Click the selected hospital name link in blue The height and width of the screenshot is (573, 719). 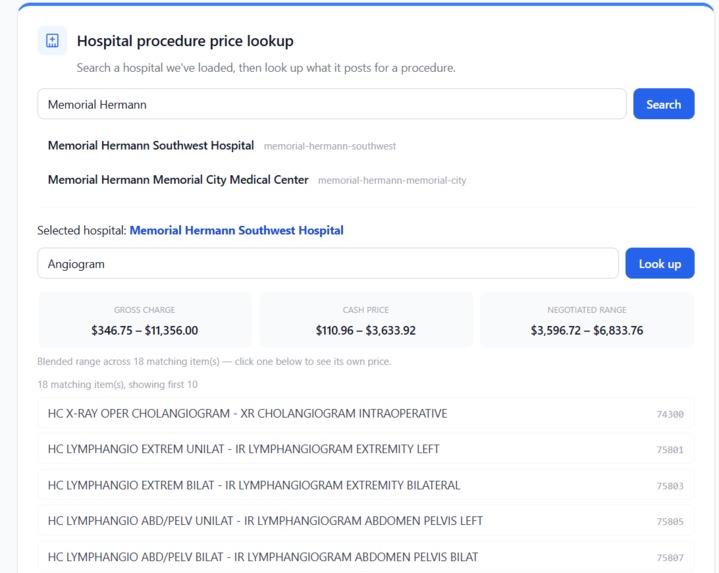pyautogui.click(x=237, y=230)
